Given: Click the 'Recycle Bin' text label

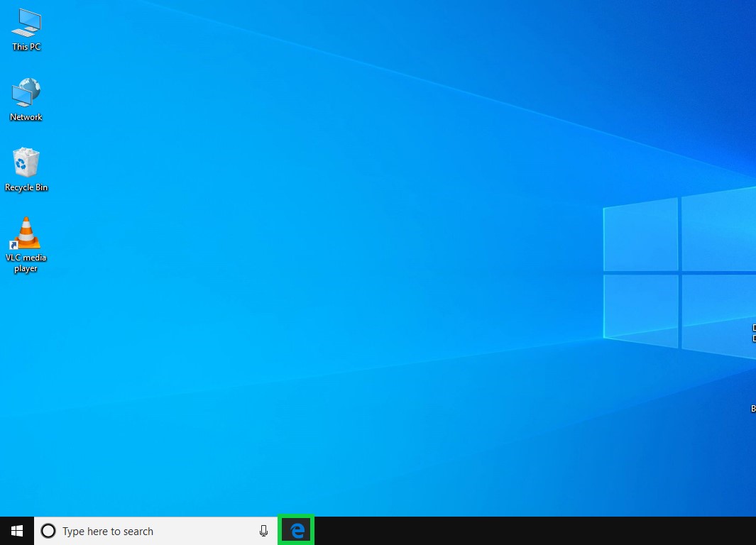Looking at the screenshot, I should pyautogui.click(x=26, y=187).
